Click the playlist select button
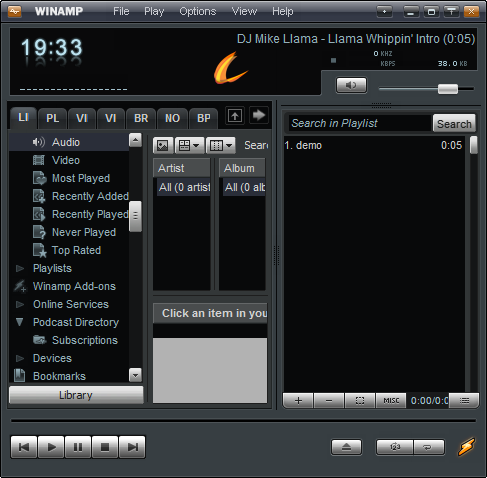This screenshot has width=487, height=478. click(360, 400)
